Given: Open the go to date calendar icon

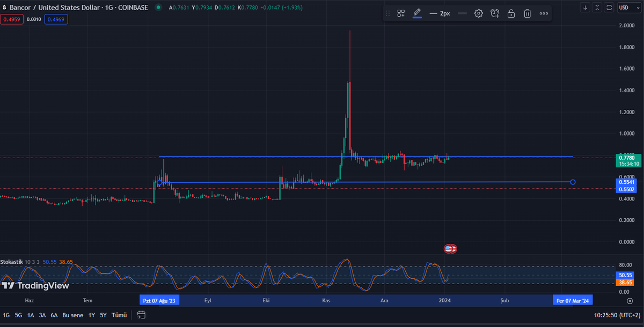Looking at the screenshot, I should (x=142, y=315).
